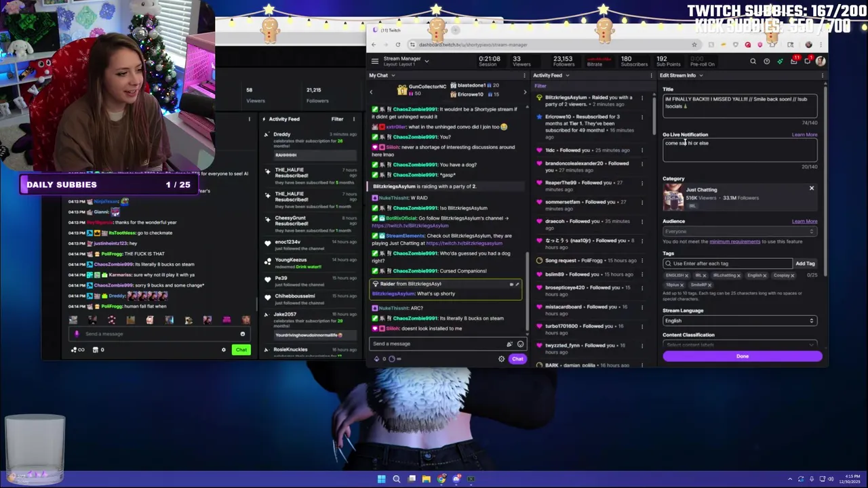Click the Filter button in Kick Activity Feed
This screenshot has height=488, width=868.
tap(337, 119)
